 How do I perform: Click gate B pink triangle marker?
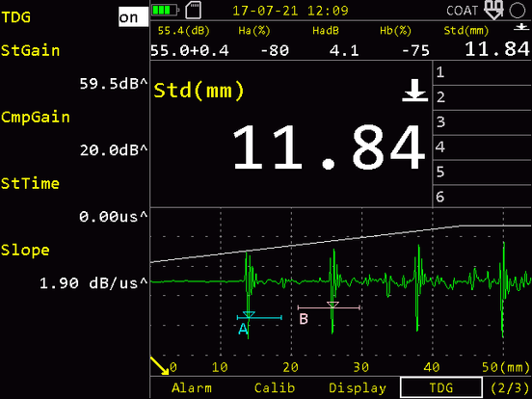tap(332, 305)
